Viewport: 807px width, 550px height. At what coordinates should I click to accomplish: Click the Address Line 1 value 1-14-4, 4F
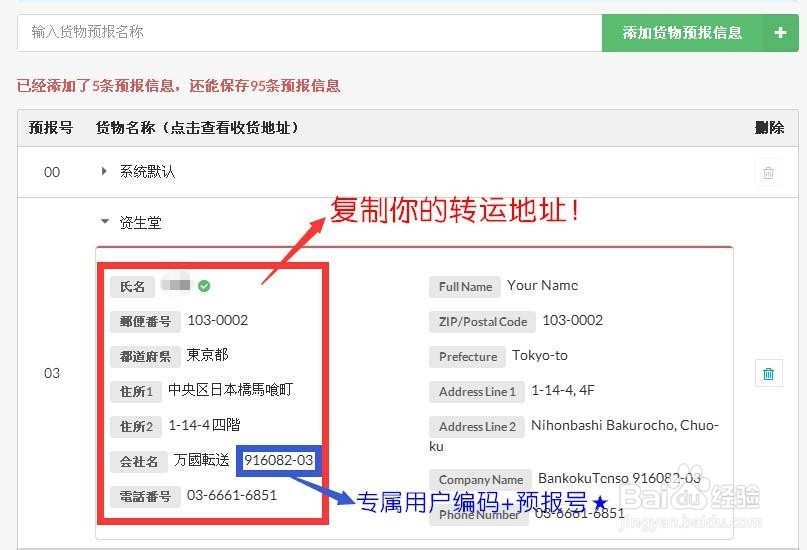[563, 391]
